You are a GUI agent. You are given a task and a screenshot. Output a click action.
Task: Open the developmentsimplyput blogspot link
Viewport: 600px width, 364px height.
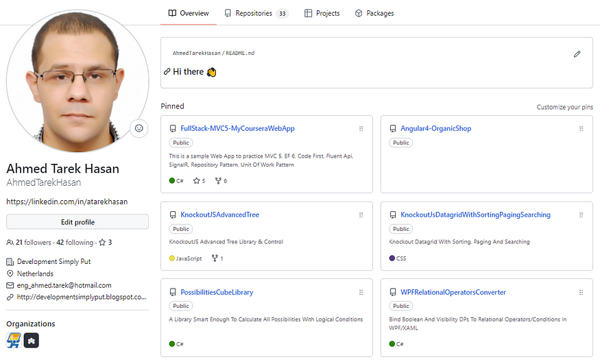coord(82,297)
